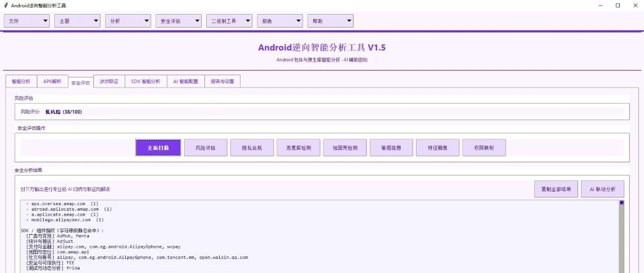644x273 pixels.
Task: Click the 特征画像 button
Action: (438, 148)
